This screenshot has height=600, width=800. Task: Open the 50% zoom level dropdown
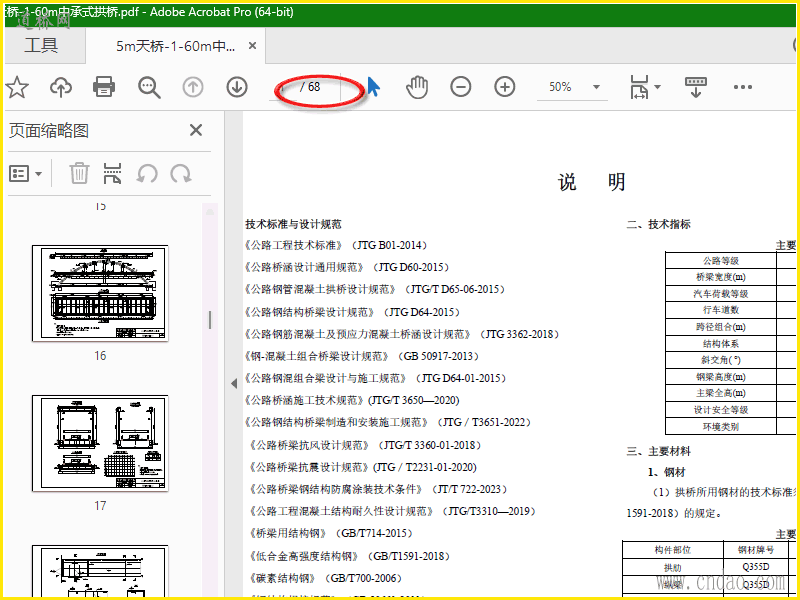click(572, 87)
